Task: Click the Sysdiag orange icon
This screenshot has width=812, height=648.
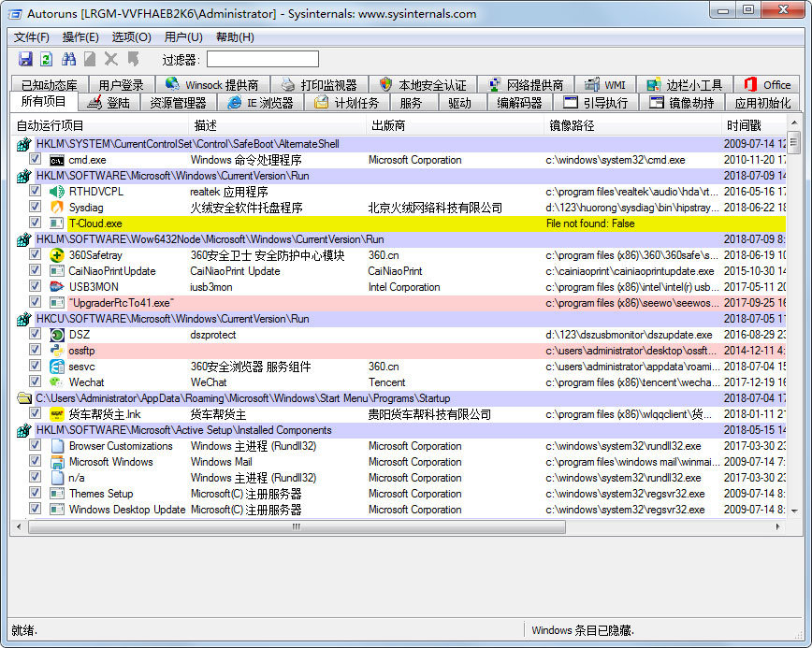Action: coord(57,208)
